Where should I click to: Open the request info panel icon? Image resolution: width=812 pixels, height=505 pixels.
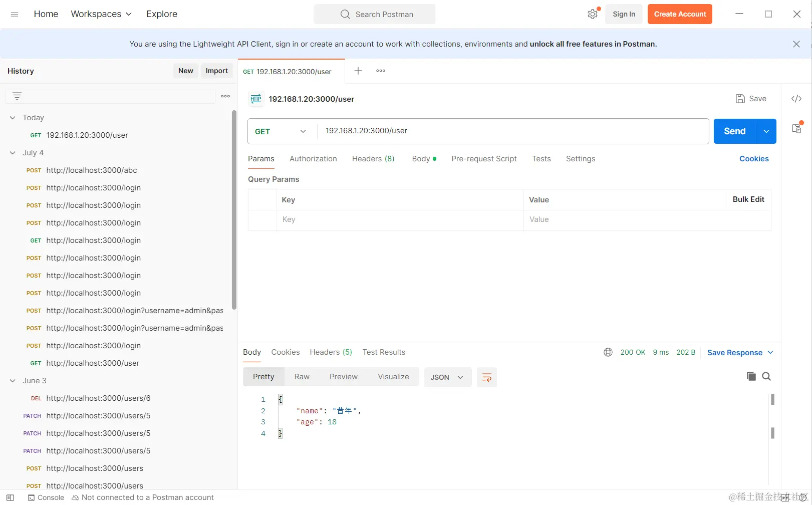pyautogui.click(x=796, y=128)
